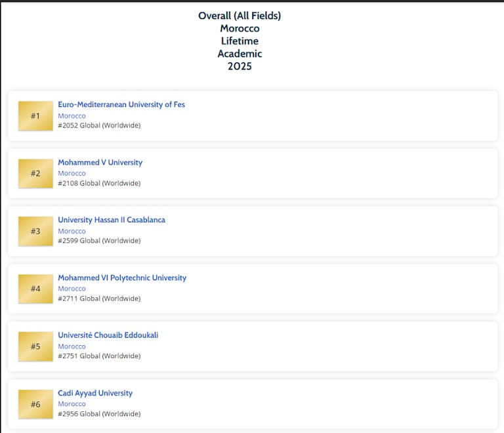Viewport: 504px width, 433px height.
Task: Click the '2025' heading line
Action: (x=240, y=66)
